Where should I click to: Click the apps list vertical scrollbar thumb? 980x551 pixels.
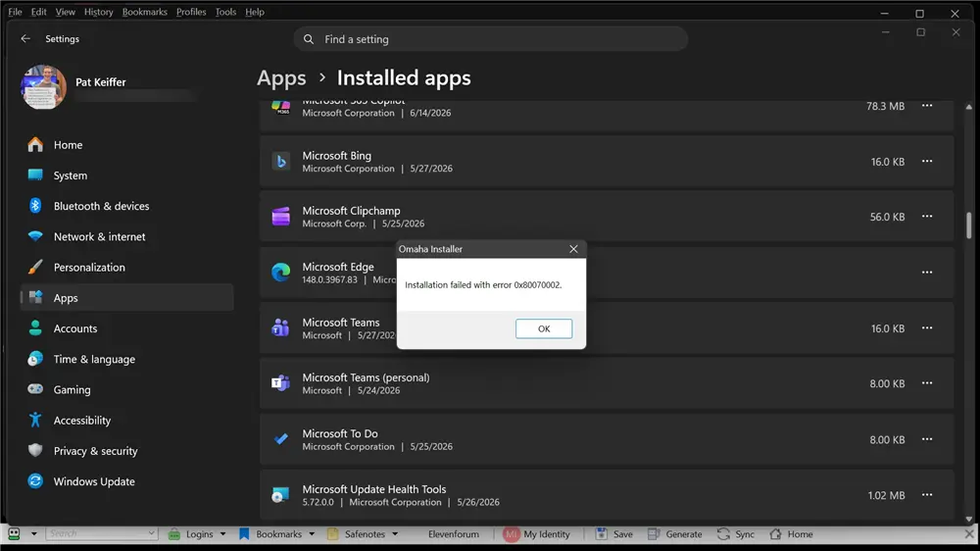pyautogui.click(x=969, y=225)
